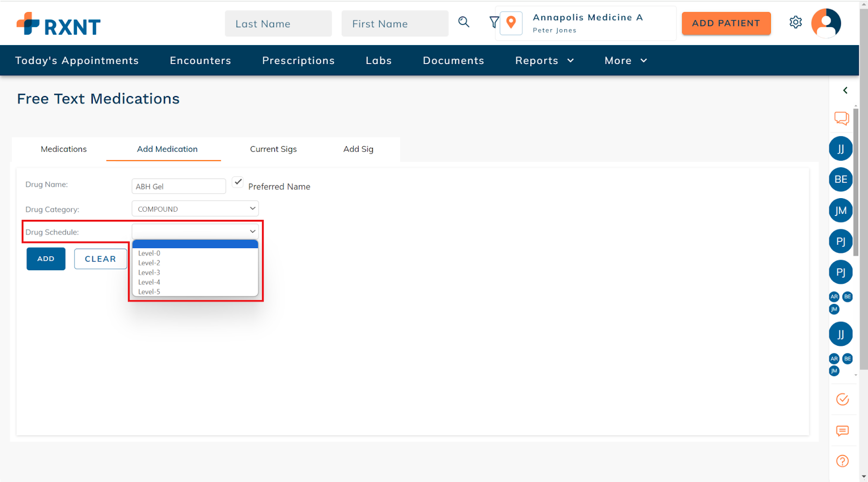Open the Drug Category dropdown
The image size is (868, 482).
195,209
